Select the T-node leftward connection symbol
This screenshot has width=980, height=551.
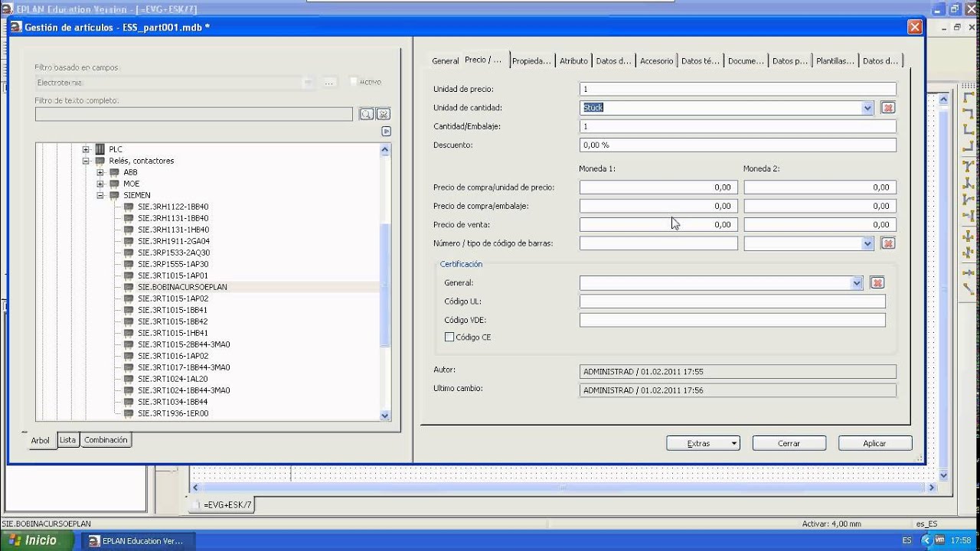pyautogui.click(x=969, y=217)
